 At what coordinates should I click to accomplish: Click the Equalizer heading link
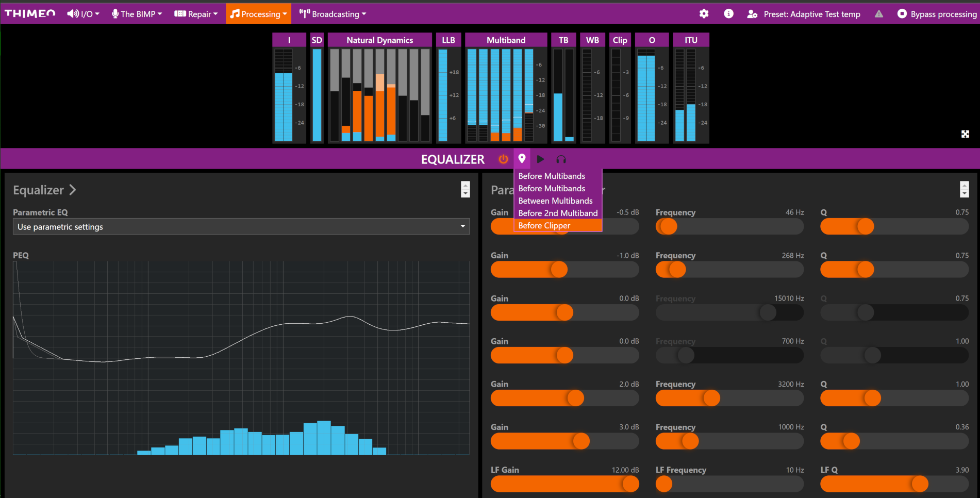point(44,190)
